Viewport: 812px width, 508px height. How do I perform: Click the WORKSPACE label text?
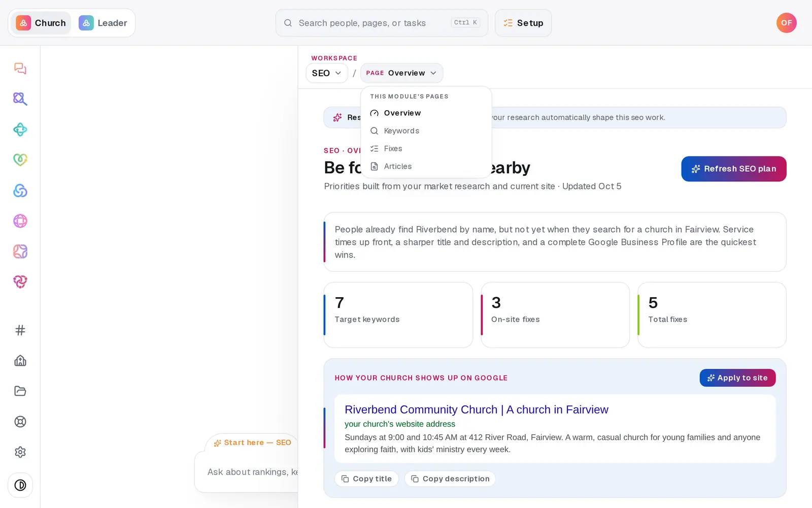(334, 58)
